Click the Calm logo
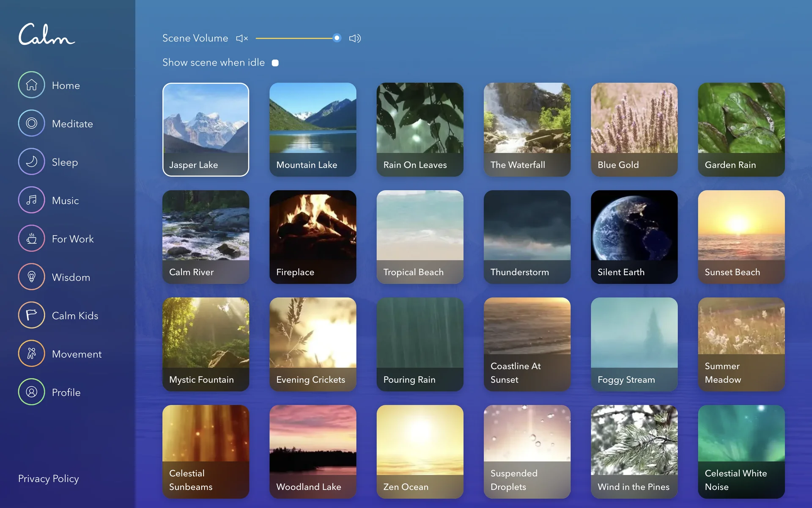 pos(47,35)
